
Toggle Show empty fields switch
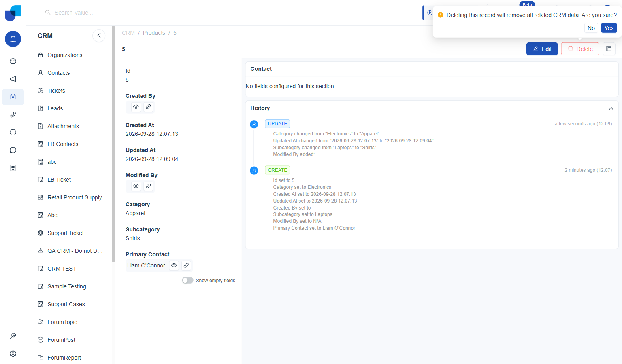[187, 280]
